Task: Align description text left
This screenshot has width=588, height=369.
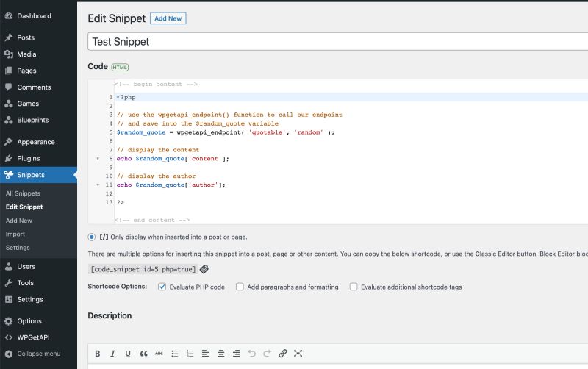Action: [206, 354]
